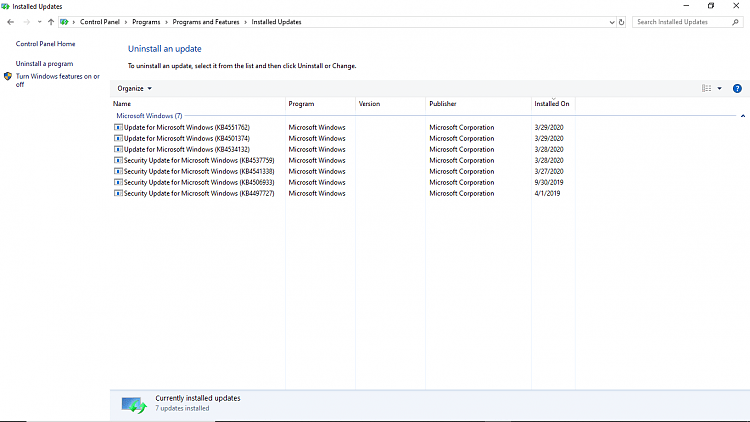750x422 pixels.
Task: Expand the address bar history dropdown
Action: click(x=612, y=22)
